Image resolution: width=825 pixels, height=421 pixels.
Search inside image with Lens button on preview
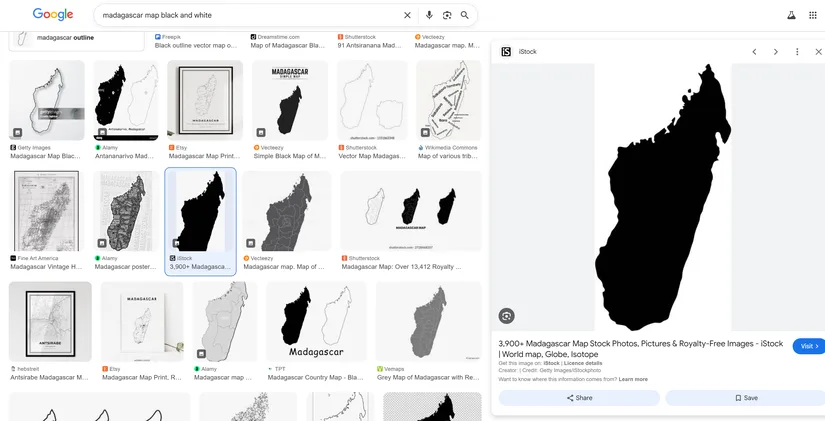click(x=506, y=316)
